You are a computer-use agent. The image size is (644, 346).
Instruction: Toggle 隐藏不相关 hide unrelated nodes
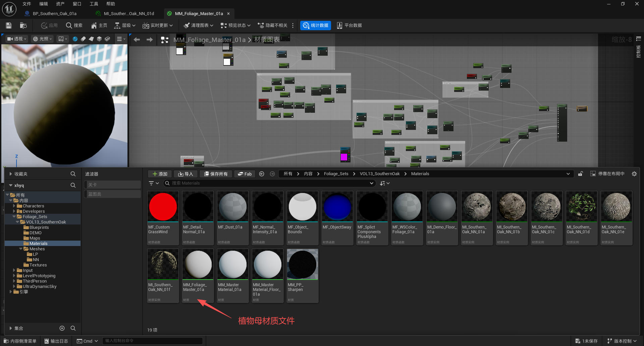tap(272, 26)
